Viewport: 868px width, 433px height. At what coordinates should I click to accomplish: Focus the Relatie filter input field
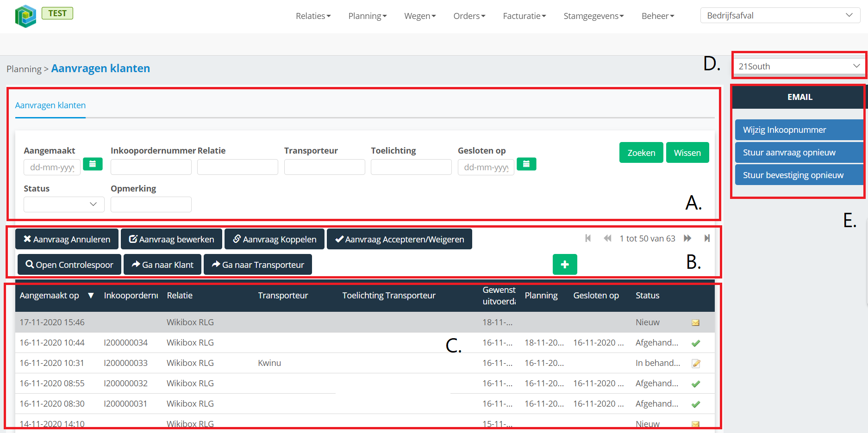tap(237, 167)
